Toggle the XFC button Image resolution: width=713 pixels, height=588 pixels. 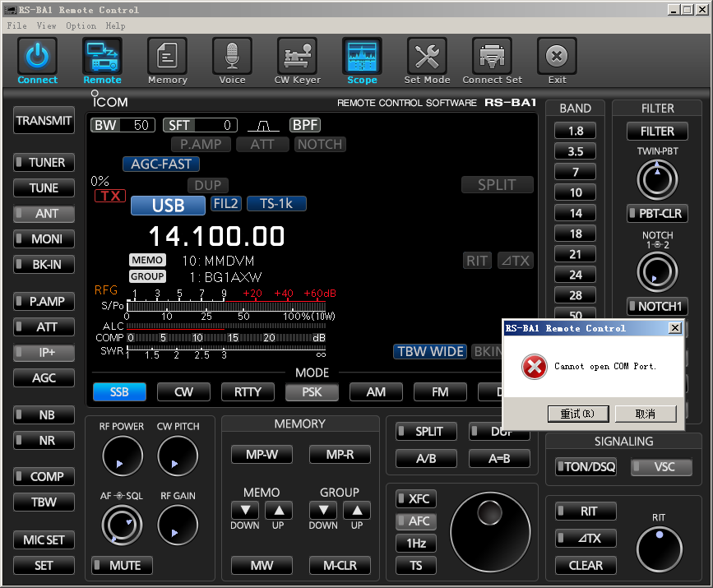pos(416,499)
